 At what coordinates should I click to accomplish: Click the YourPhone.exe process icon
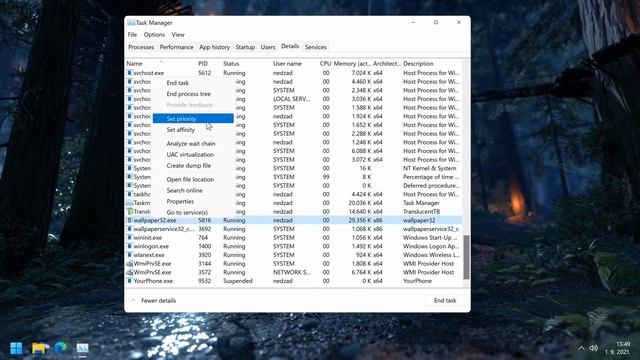130,281
